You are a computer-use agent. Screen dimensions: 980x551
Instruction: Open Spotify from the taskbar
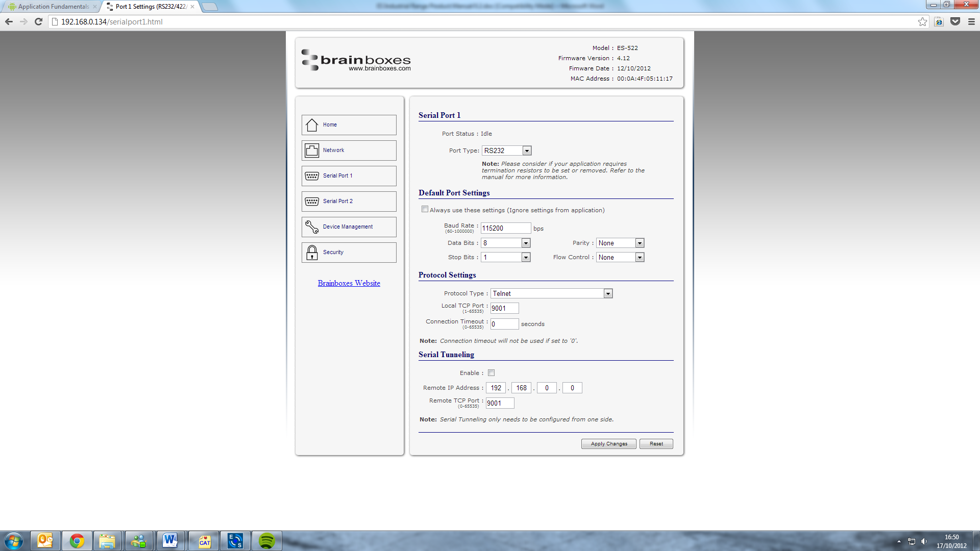coord(267,540)
